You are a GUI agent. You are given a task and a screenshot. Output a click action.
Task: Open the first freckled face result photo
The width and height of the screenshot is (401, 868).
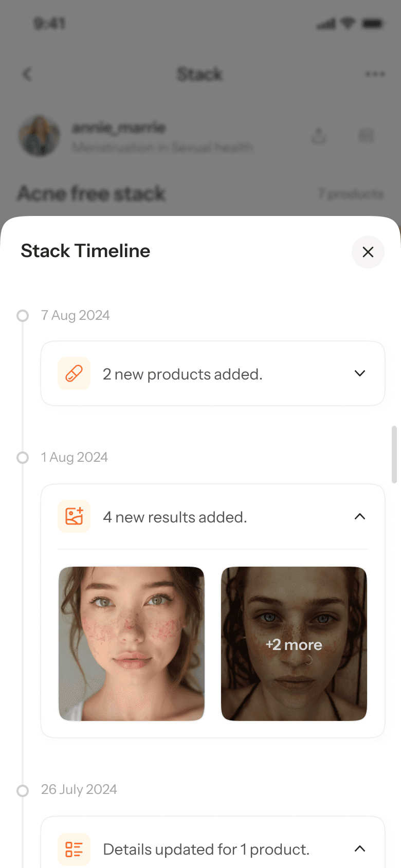click(x=132, y=644)
